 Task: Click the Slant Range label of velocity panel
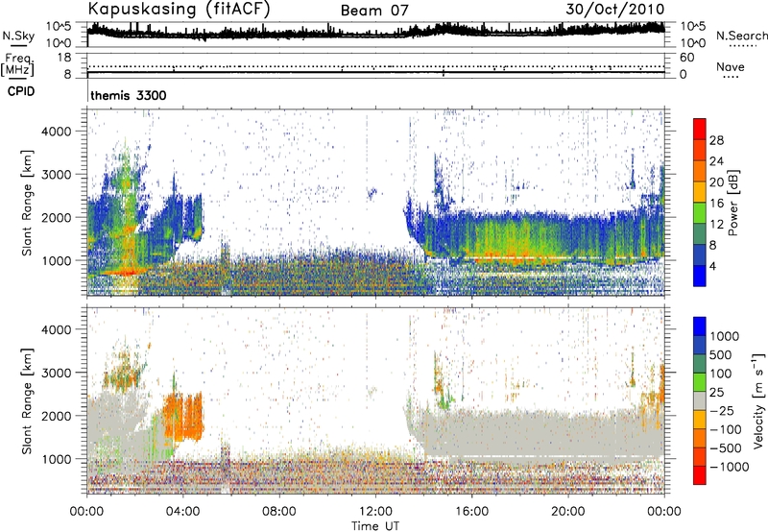point(27,400)
